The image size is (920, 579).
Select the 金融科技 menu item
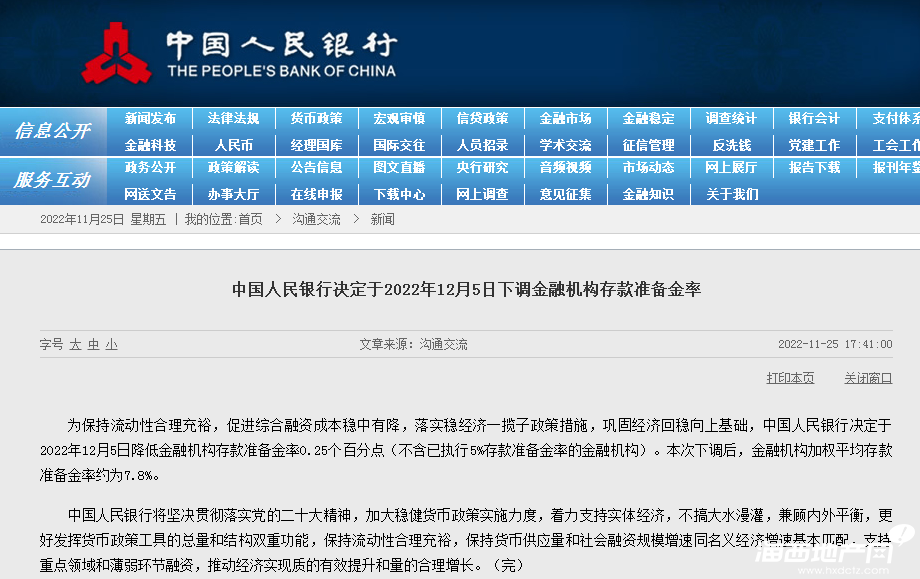point(150,145)
